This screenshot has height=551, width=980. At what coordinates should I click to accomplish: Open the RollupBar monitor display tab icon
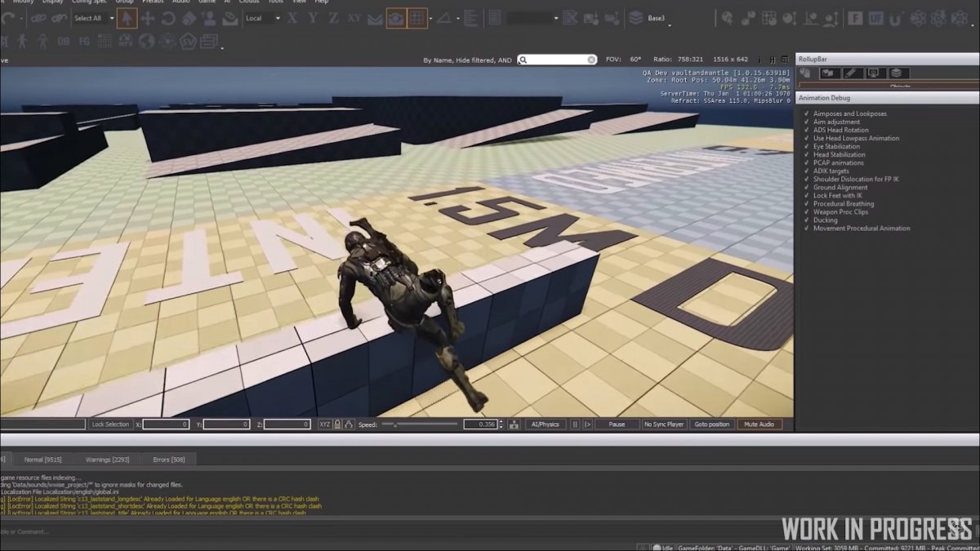(x=873, y=73)
